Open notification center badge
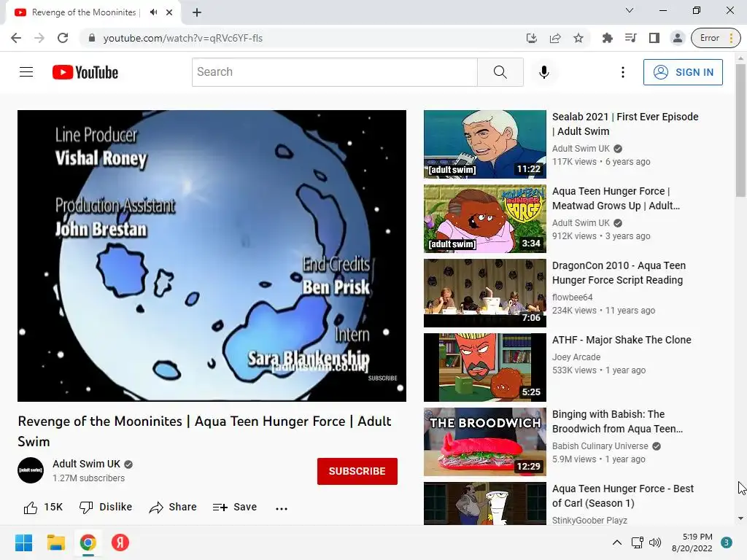The image size is (747, 560). point(726,542)
